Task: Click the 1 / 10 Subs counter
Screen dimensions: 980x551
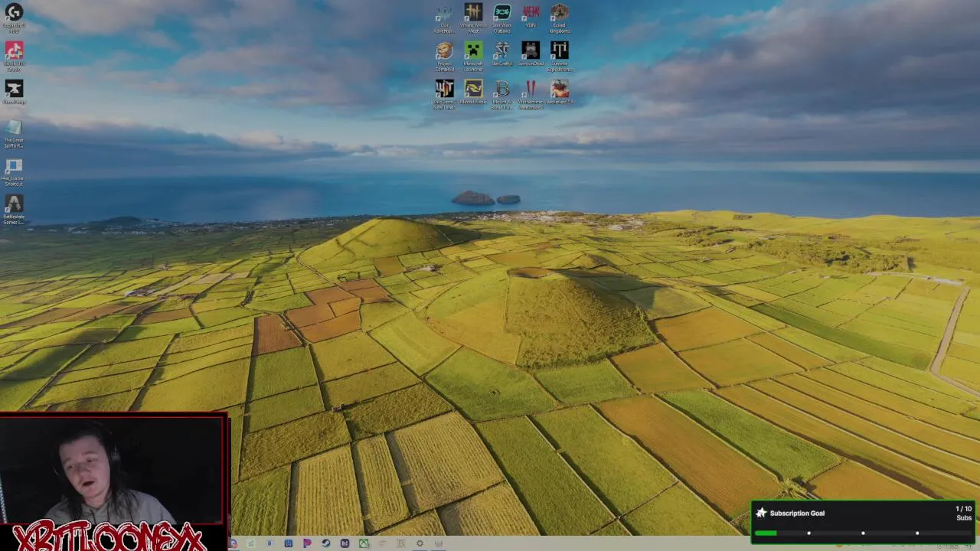Action: (x=963, y=513)
